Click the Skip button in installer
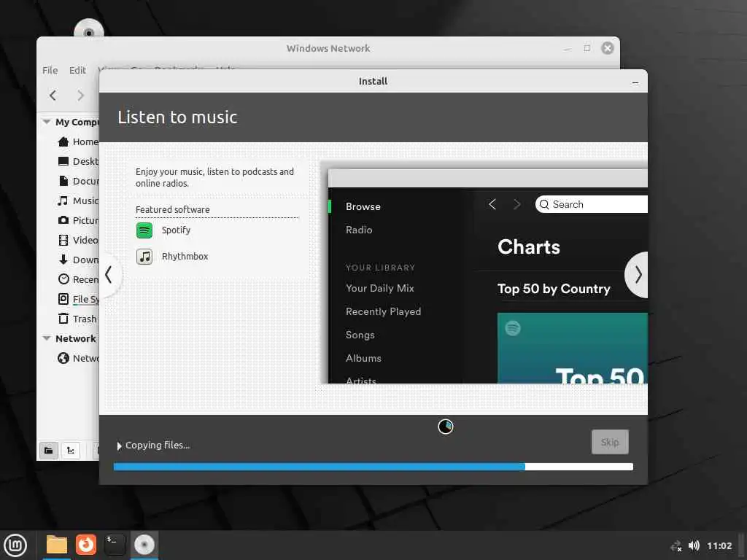This screenshot has height=560, width=747. [610, 442]
